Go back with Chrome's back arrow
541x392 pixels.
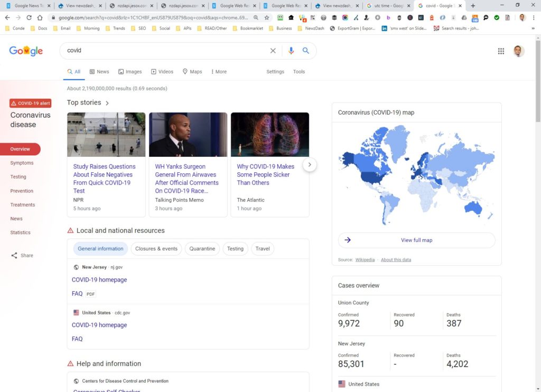pos(7,17)
